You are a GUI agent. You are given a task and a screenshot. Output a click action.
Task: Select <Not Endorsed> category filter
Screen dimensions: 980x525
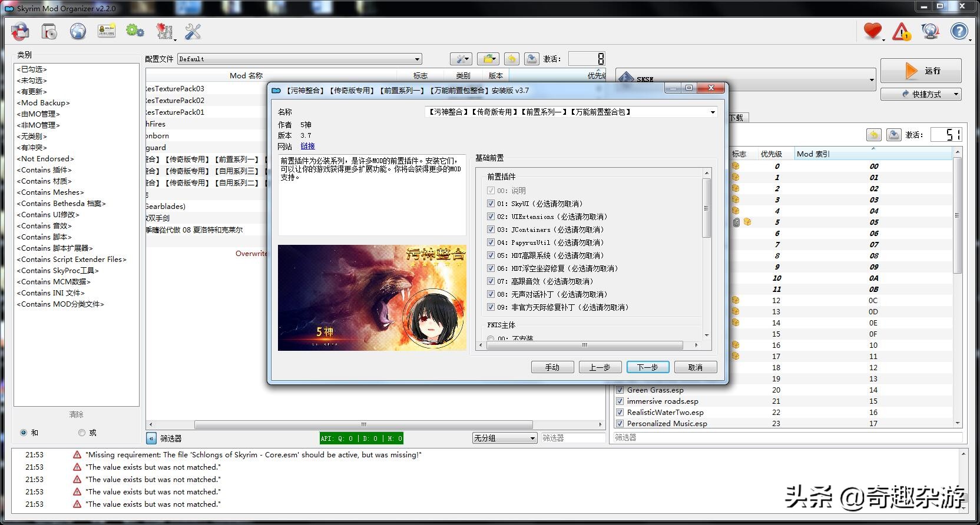tap(45, 159)
